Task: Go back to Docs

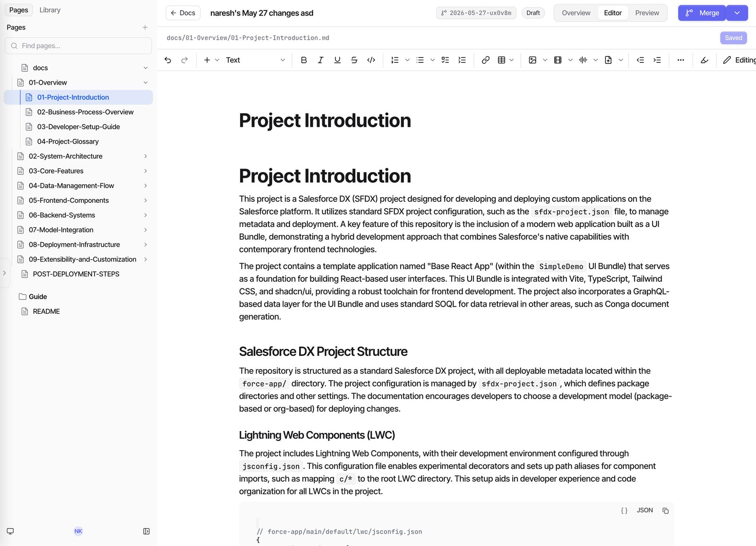Action: [x=183, y=13]
